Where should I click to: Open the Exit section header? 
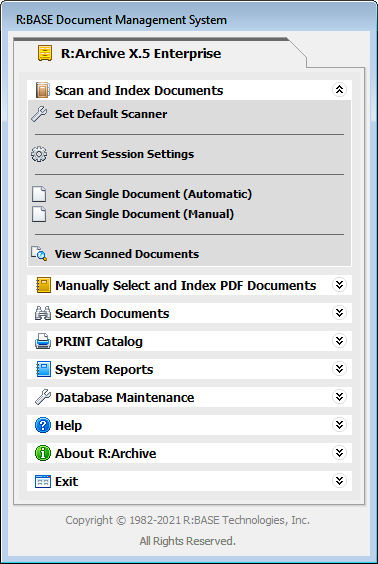tap(189, 481)
